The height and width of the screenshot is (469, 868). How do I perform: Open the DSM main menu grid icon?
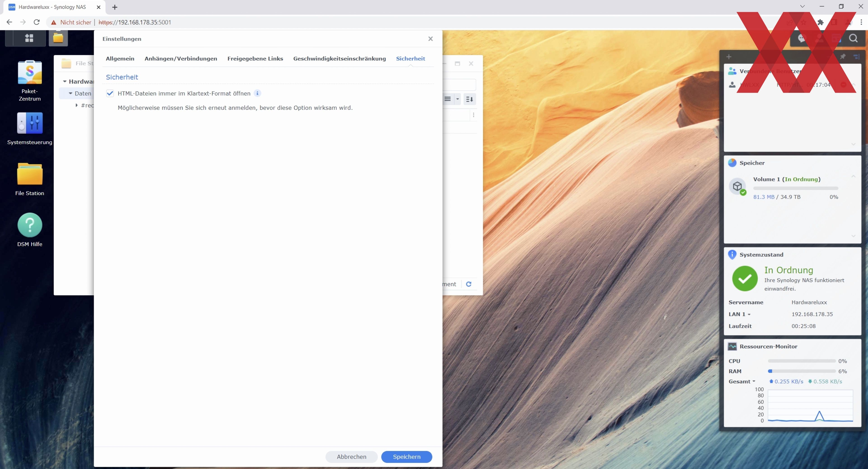click(x=29, y=38)
